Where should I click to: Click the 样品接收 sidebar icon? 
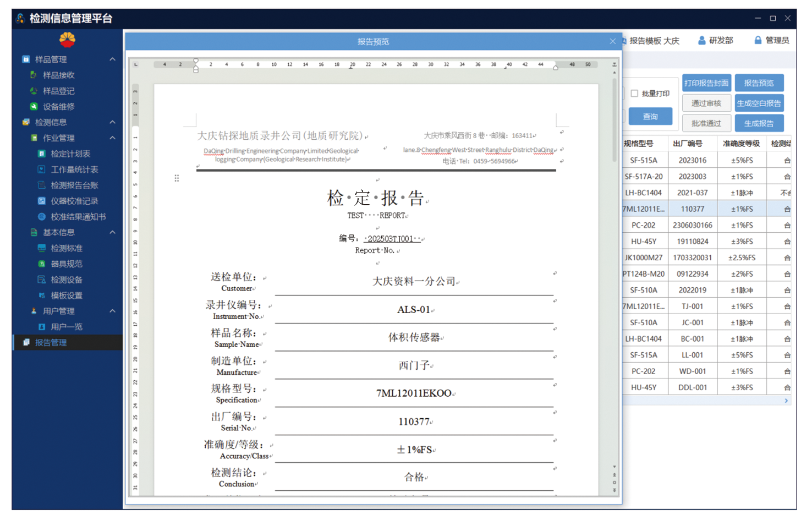pyautogui.click(x=34, y=75)
